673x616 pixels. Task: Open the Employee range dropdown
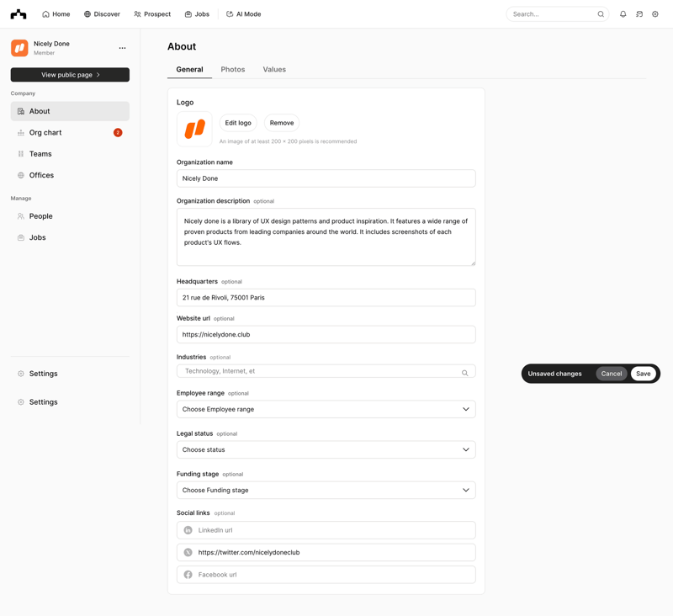point(326,409)
